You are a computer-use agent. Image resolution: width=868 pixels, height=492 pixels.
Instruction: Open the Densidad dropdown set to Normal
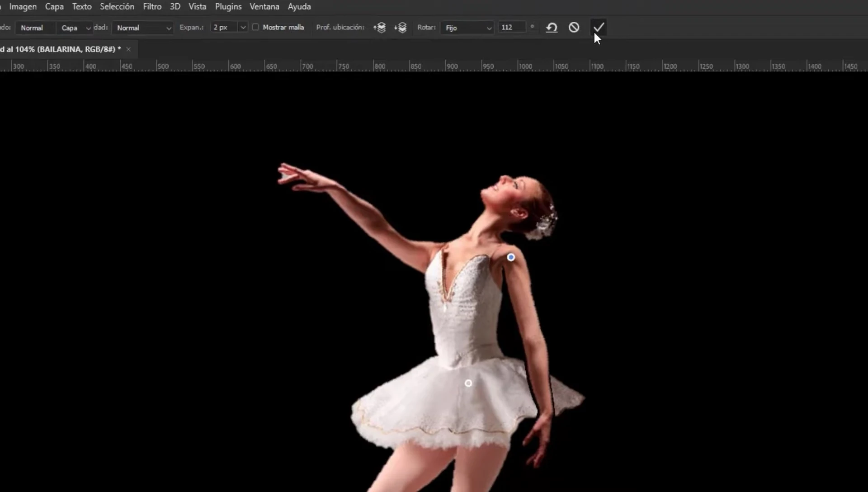tap(143, 28)
